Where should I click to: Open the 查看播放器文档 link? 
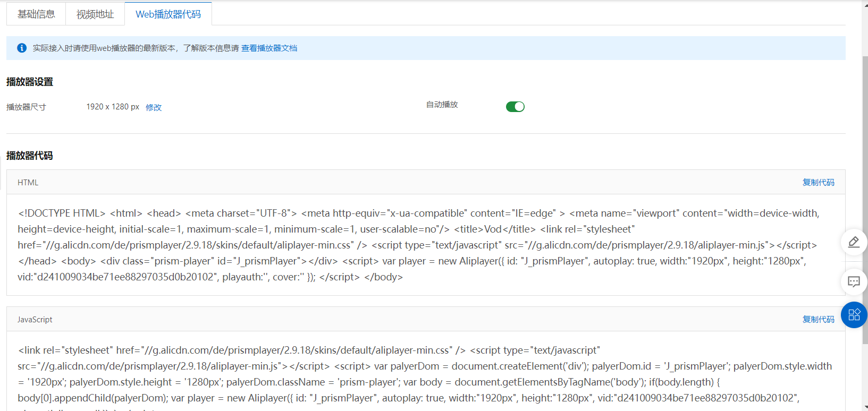pos(269,48)
